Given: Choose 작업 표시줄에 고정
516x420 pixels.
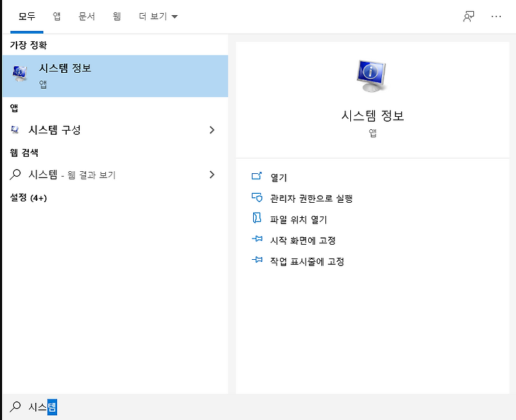Looking at the screenshot, I should click(x=307, y=261).
